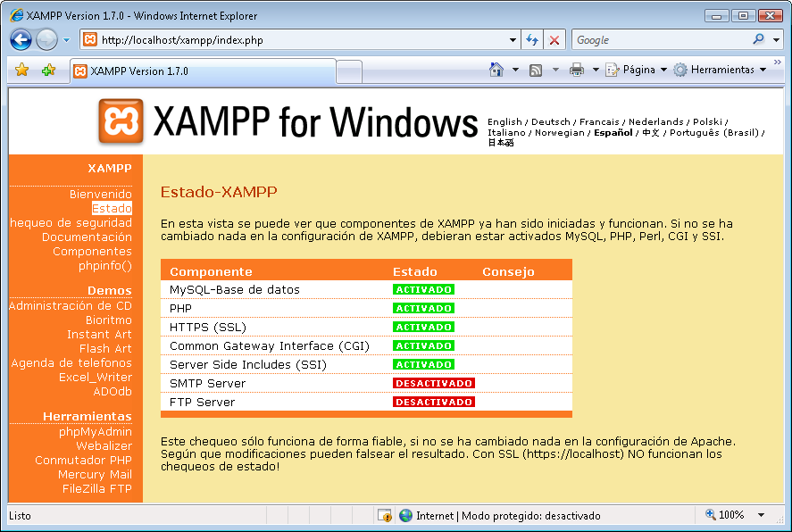
Task: Open the highlighted Estado sidebar link
Action: 112,209
